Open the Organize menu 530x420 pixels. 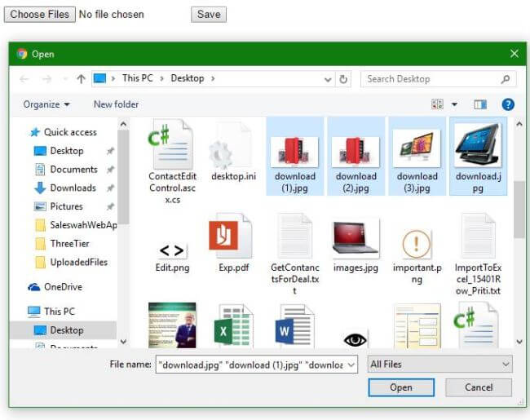point(46,104)
